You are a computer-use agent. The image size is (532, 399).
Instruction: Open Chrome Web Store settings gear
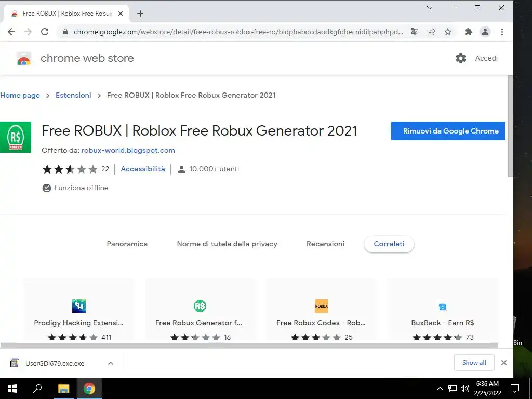[461, 58]
